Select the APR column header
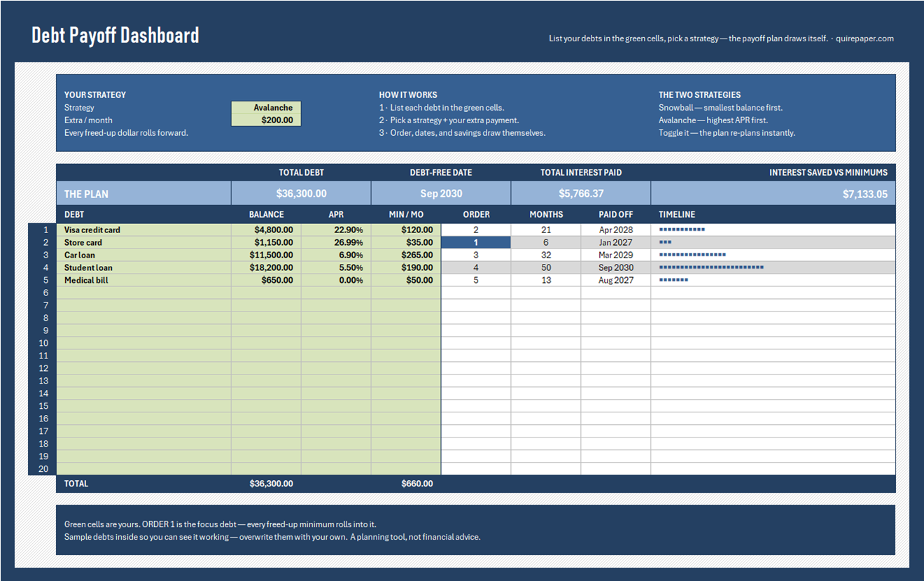The width and height of the screenshot is (924, 581). tap(336, 214)
